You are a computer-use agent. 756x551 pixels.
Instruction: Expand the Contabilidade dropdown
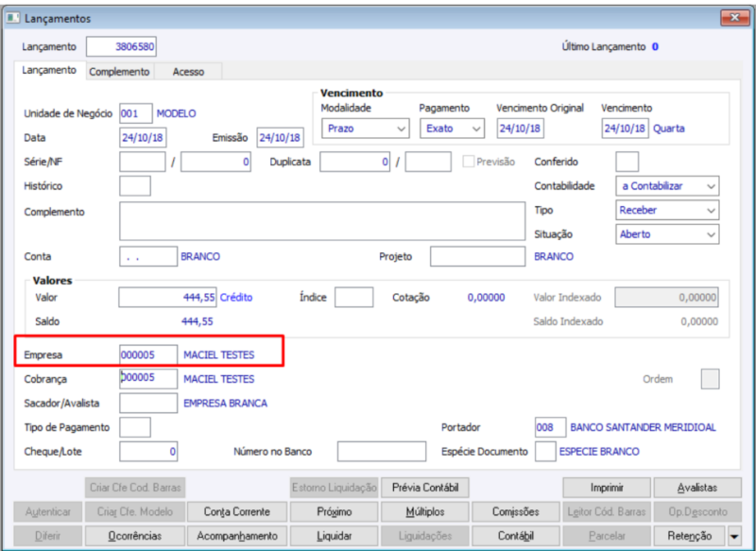pyautogui.click(x=667, y=186)
